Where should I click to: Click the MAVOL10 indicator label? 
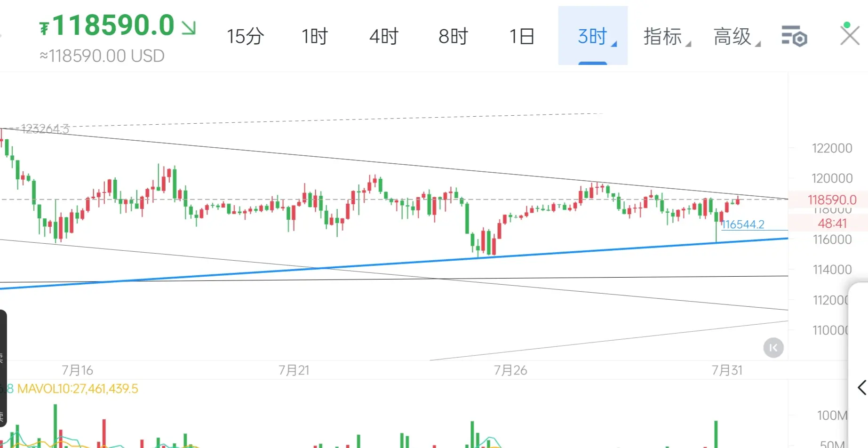click(x=78, y=389)
